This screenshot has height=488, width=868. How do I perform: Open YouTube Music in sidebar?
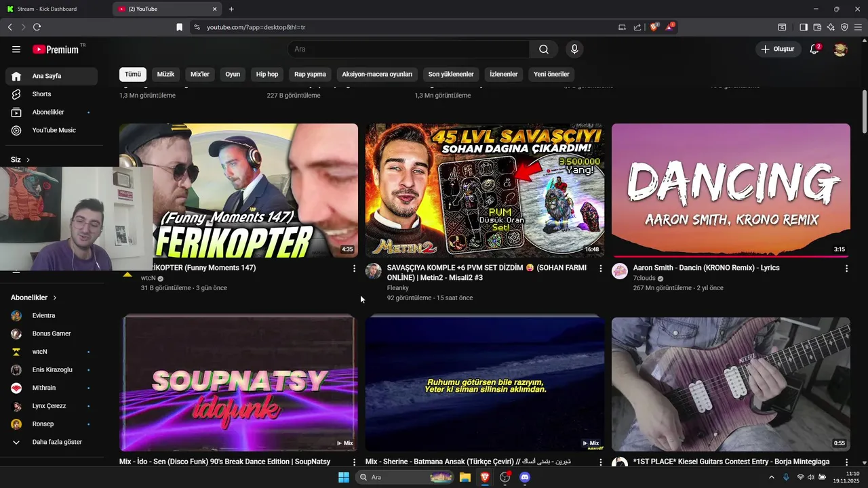(52, 130)
